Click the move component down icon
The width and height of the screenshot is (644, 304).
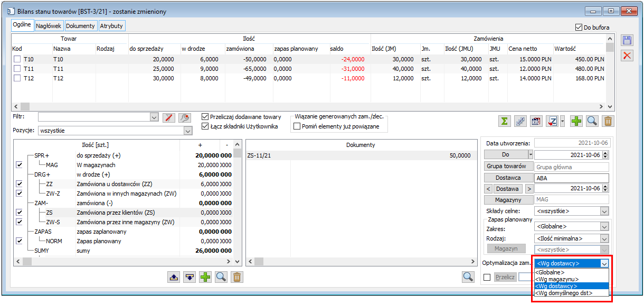coord(190,277)
